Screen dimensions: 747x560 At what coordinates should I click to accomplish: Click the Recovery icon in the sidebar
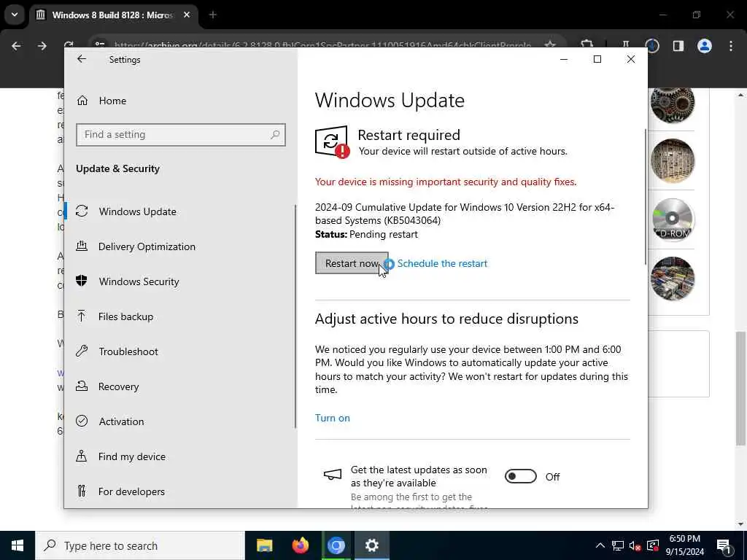(x=82, y=386)
